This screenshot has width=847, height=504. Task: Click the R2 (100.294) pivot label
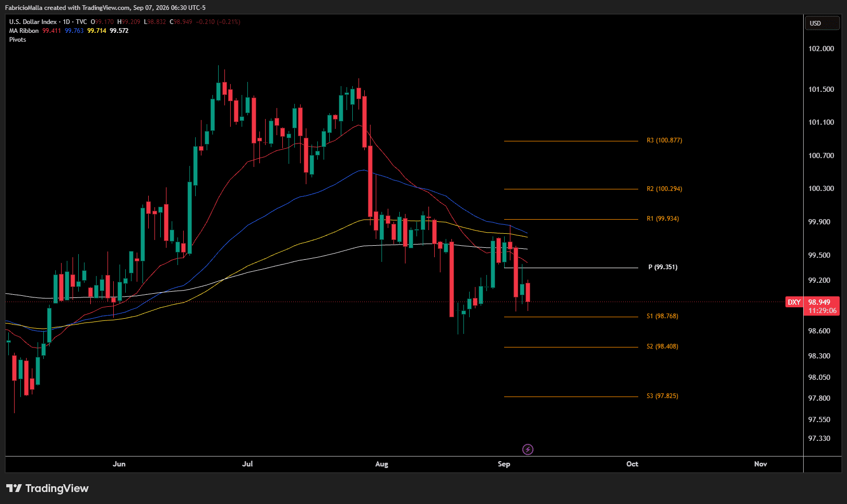[664, 189]
